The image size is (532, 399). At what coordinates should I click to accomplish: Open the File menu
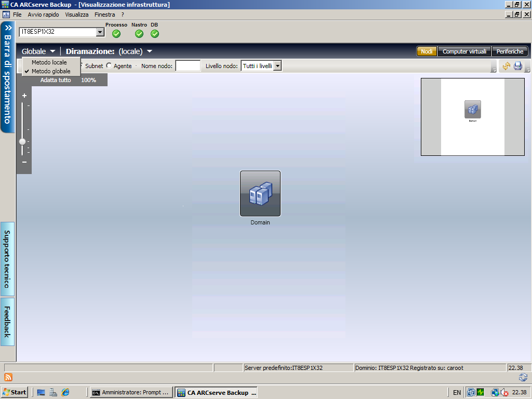17,15
